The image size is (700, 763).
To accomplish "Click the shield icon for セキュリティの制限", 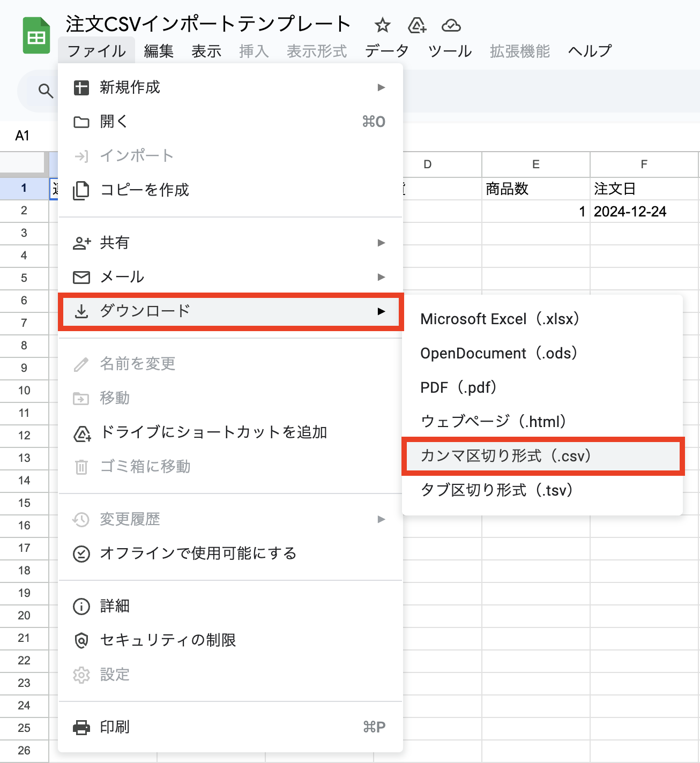I will (x=81, y=640).
